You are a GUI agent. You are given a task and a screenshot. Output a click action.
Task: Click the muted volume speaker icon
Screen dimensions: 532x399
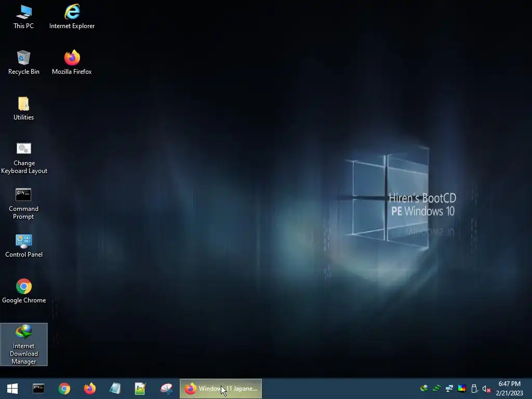point(486,389)
